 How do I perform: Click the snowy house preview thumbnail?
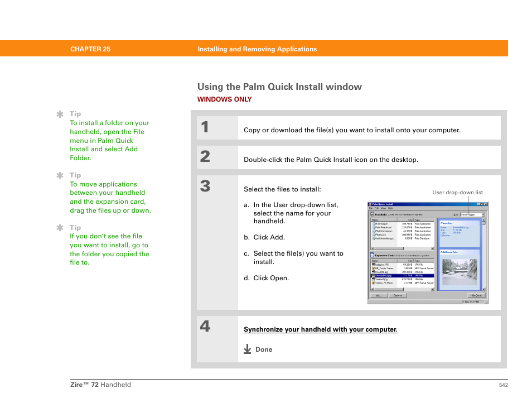tap(460, 272)
